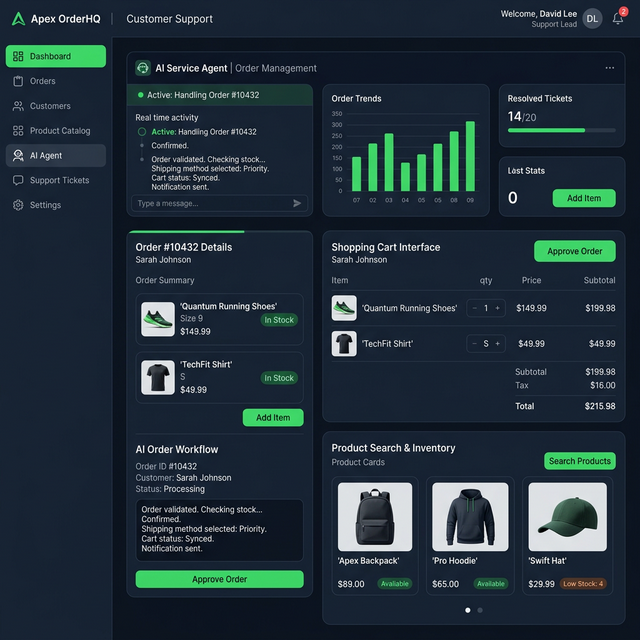Click the Search Products button

point(580,461)
